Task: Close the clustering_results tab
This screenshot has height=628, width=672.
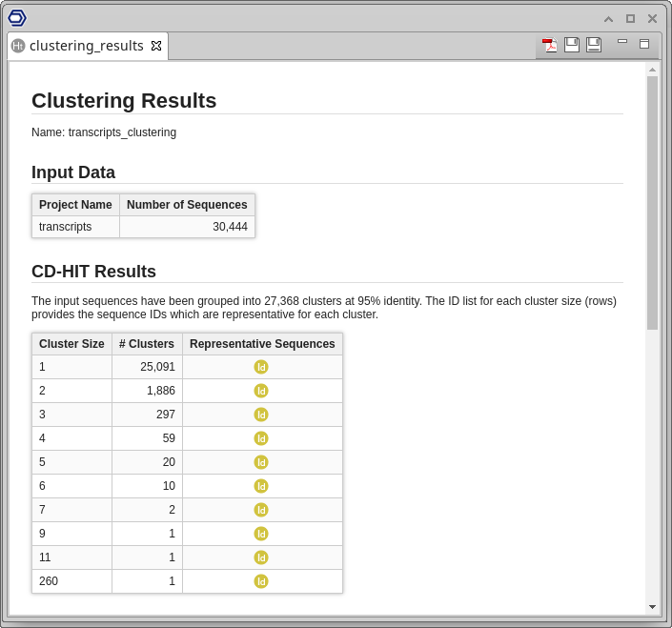Action: pyautogui.click(x=156, y=46)
